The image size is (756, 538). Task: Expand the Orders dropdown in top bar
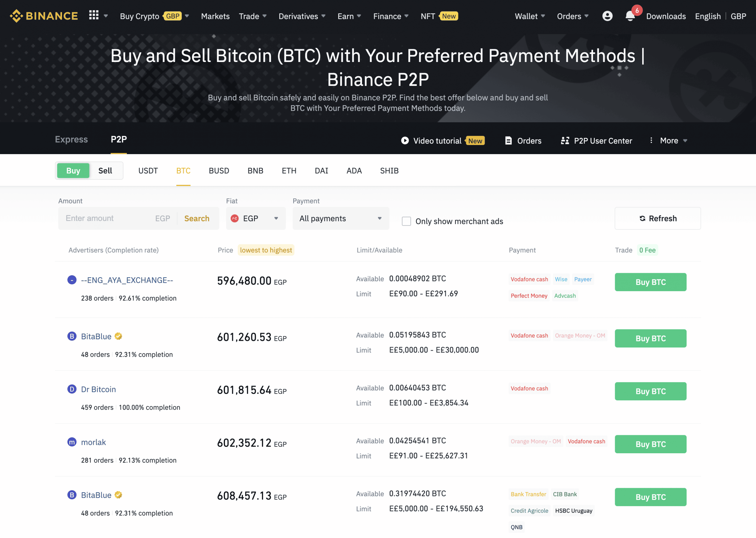(586, 16)
